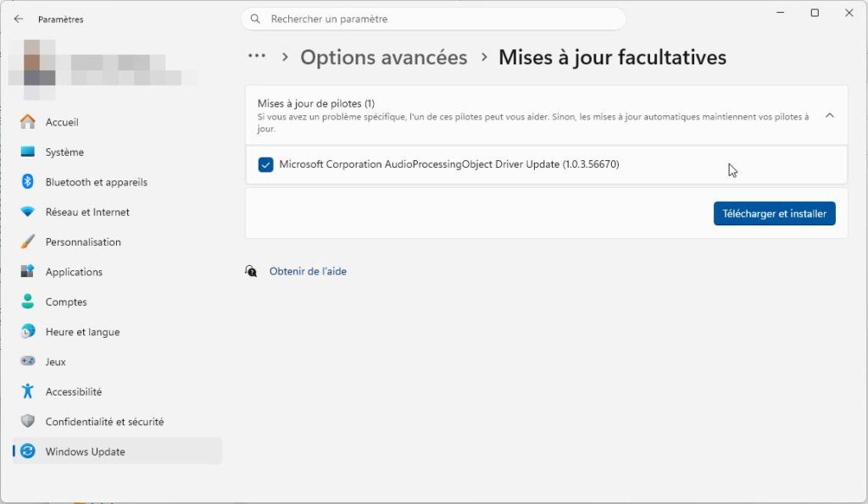The height and width of the screenshot is (504, 868).
Task: Collapse the Mises à jour de pilotes section
Action: (829, 115)
